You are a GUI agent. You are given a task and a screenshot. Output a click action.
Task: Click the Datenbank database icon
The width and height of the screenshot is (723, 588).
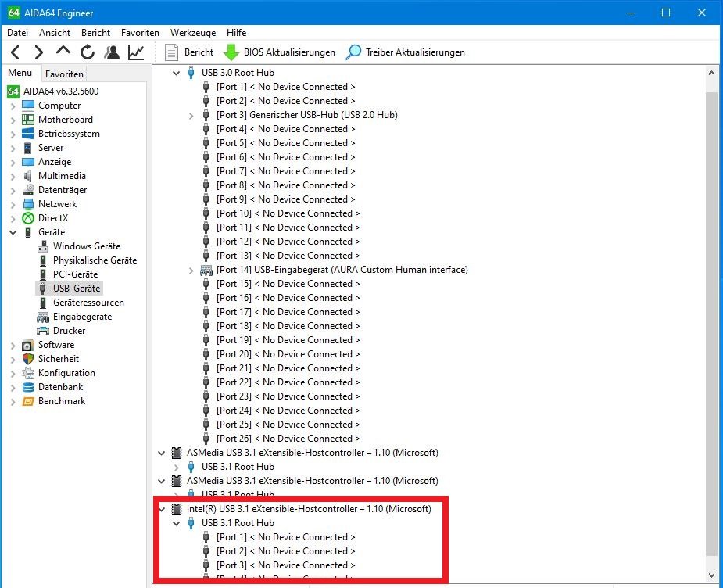28,387
